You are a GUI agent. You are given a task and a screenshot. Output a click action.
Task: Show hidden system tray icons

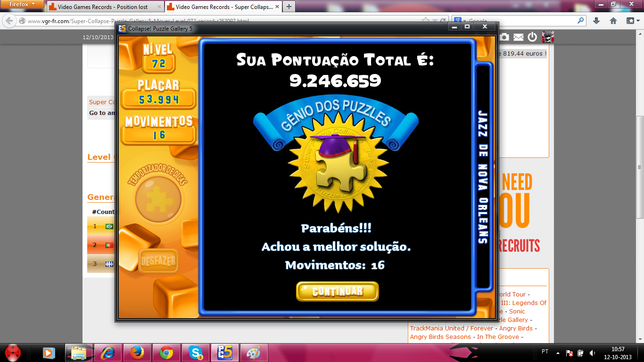point(558,353)
